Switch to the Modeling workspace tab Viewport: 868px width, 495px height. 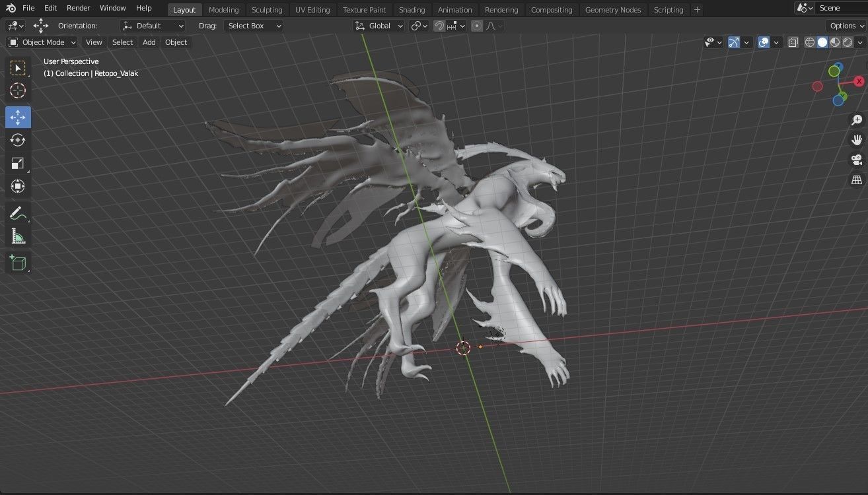pyautogui.click(x=223, y=10)
